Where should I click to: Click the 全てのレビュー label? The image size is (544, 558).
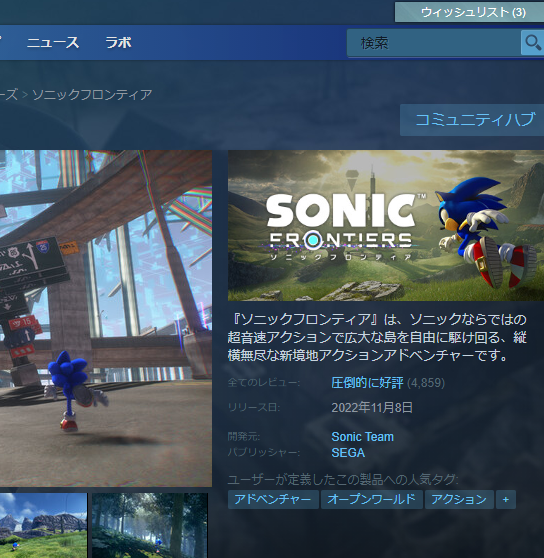pos(264,383)
